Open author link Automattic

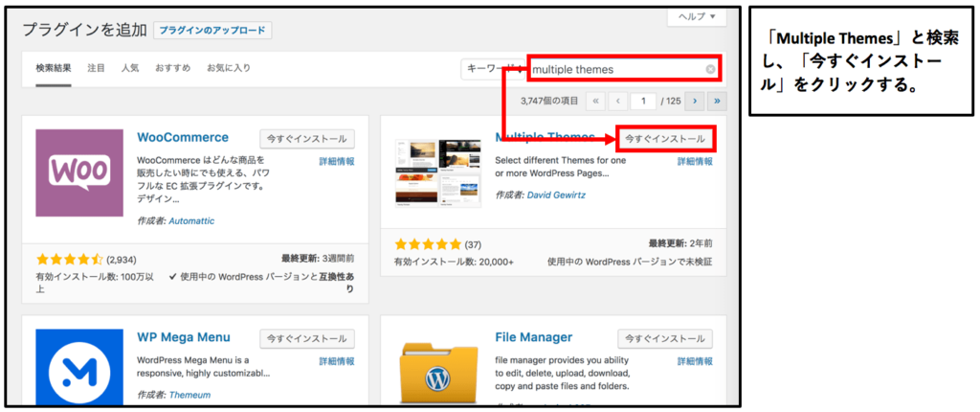click(x=191, y=221)
